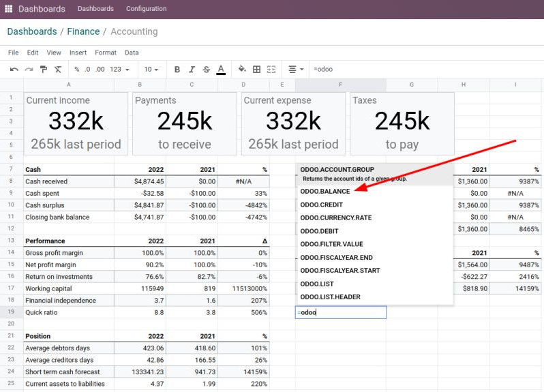Click the cell editor containing =odoo

point(341,312)
